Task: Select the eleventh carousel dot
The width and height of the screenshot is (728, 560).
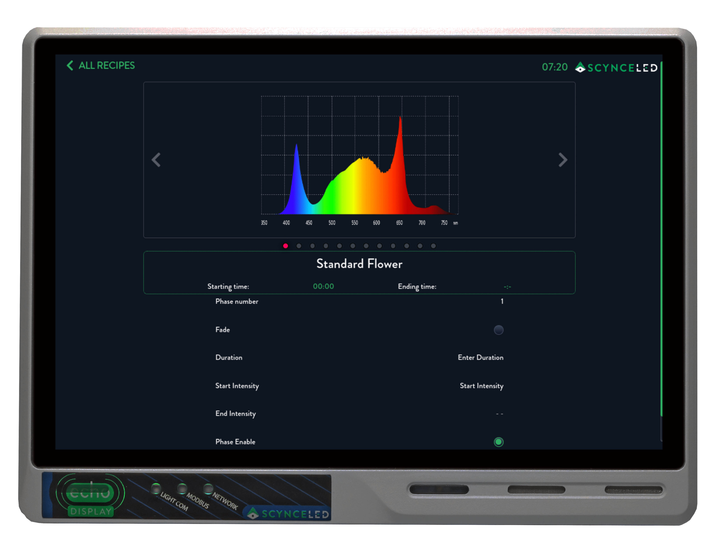Action: click(420, 246)
